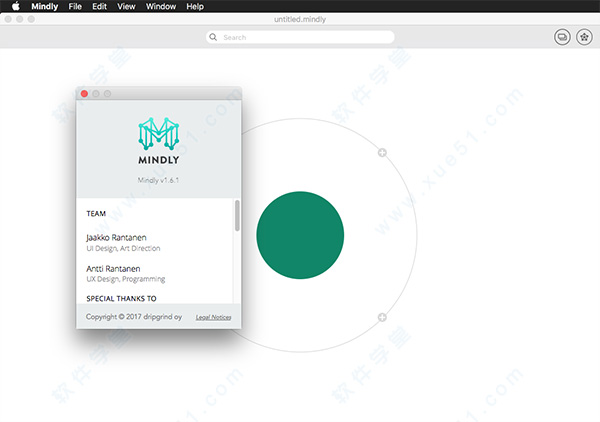This screenshot has width=600, height=422.
Task: Click the name Jaakko Rantanen
Action: [x=116, y=238]
